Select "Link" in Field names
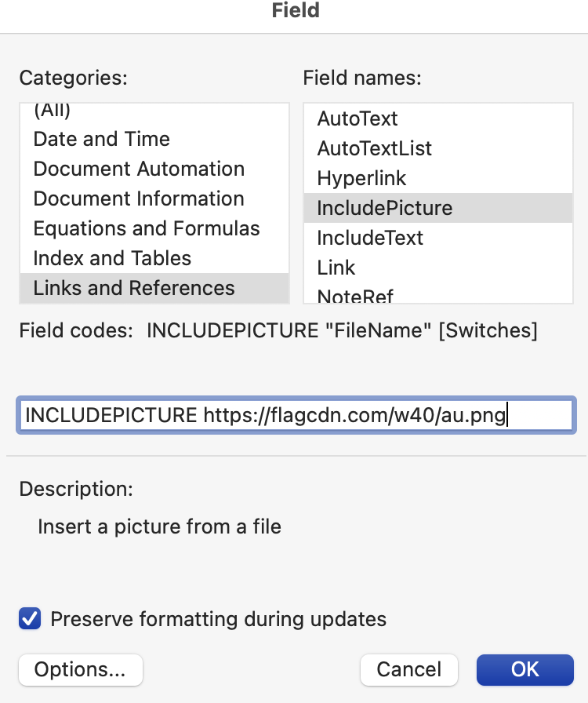Viewport: 588px width, 703px height. coord(336,268)
